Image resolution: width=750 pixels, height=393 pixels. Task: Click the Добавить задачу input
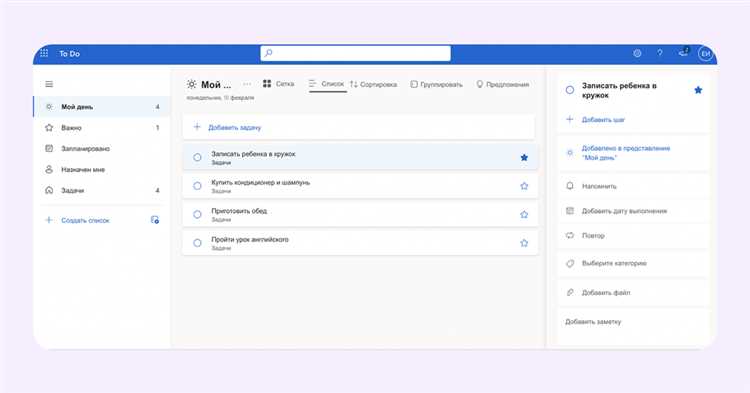tap(359, 127)
